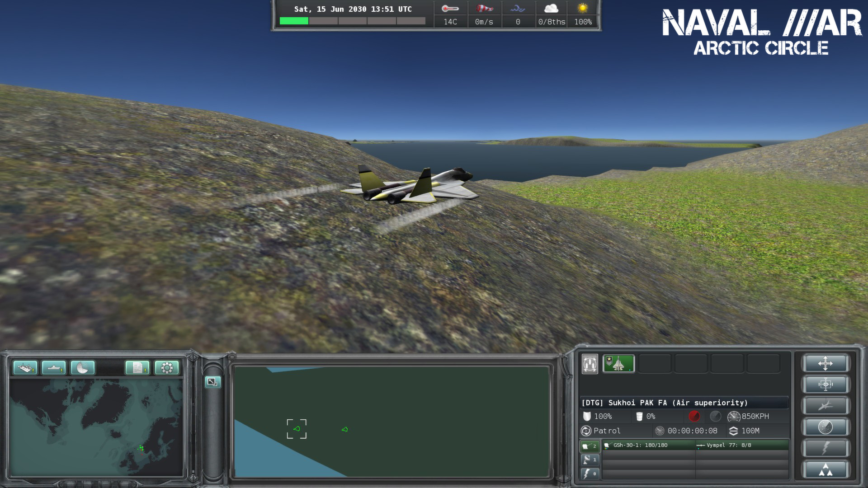Expand the jammer weapon category showing 0

point(590,474)
